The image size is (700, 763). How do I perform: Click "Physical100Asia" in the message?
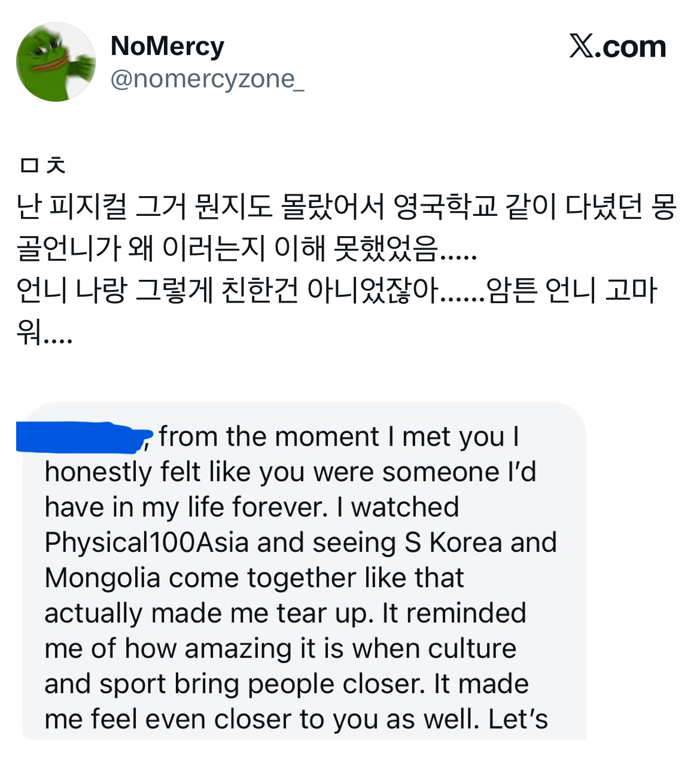[x=147, y=543]
